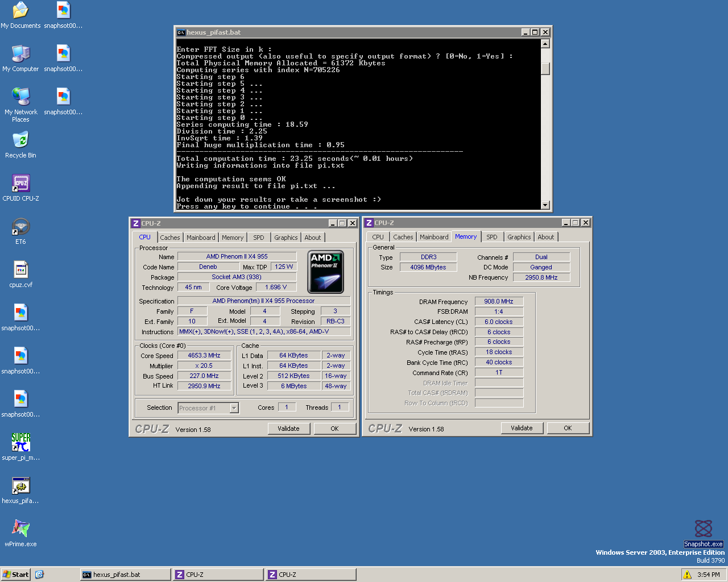The image size is (728, 582).
Task: Click the console vertical scrollbar thumb
Action: (x=545, y=68)
